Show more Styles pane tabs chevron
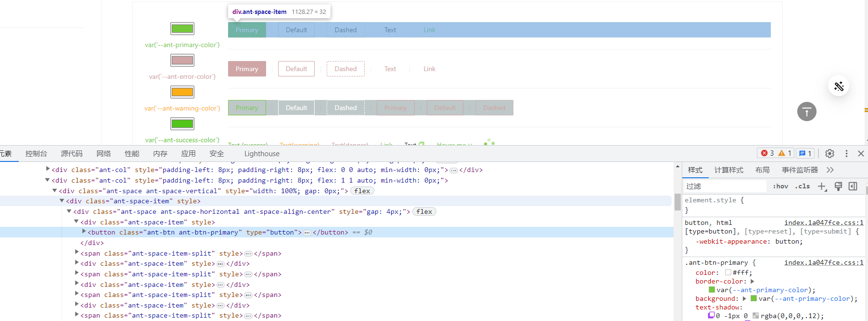This screenshot has width=868, height=321. pyautogui.click(x=830, y=170)
